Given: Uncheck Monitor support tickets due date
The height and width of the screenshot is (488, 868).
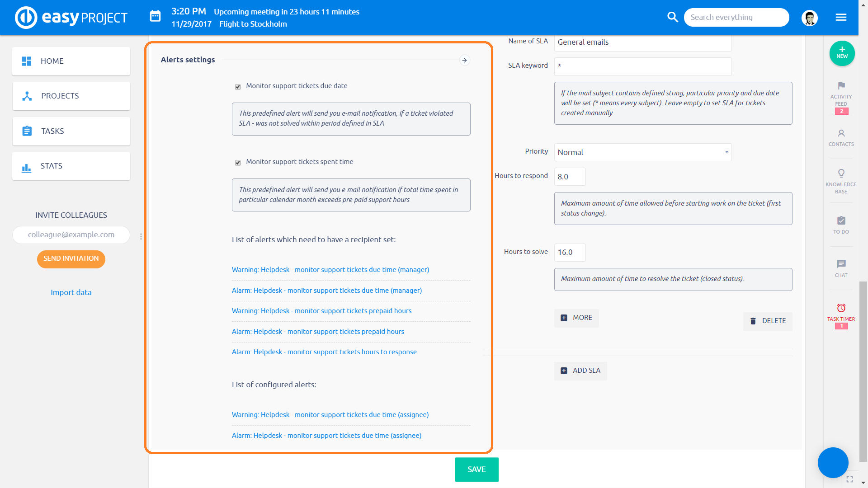Looking at the screenshot, I should [238, 87].
